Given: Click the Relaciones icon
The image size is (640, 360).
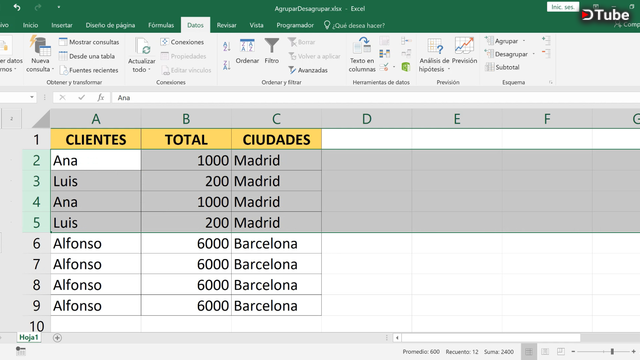Looking at the screenshot, I should point(406,54).
